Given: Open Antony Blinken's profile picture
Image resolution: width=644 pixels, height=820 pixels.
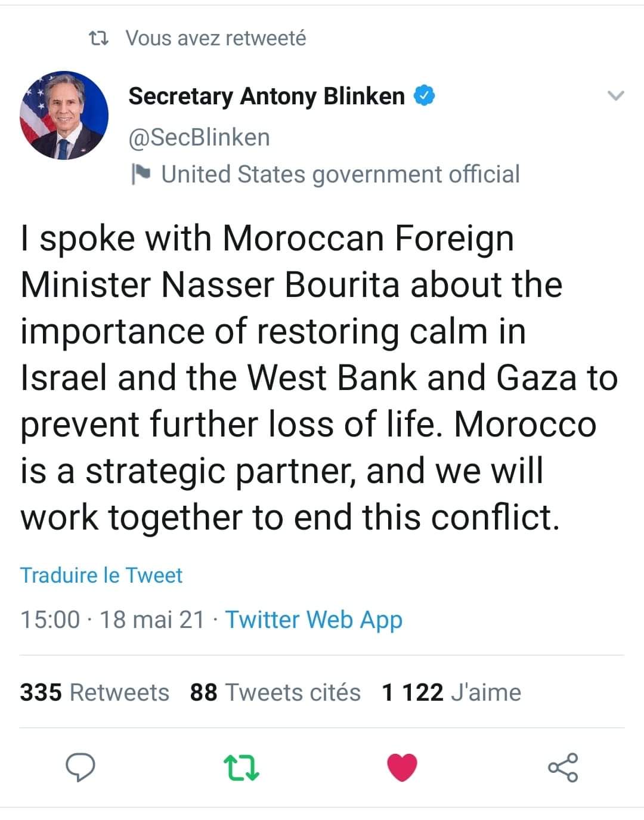Looking at the screenshot, I should coord(64,115).
